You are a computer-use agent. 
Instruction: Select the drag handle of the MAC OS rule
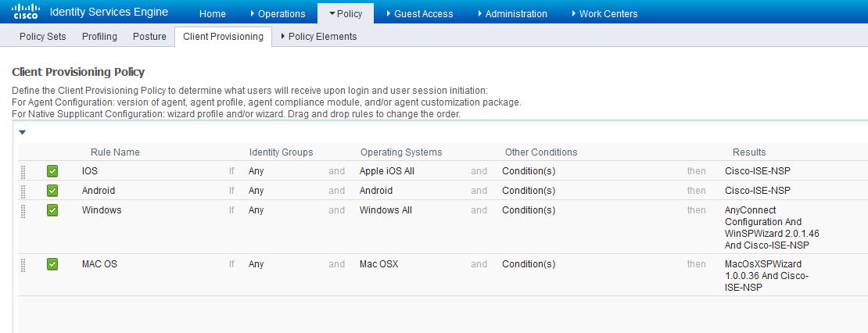coord(23,264)
